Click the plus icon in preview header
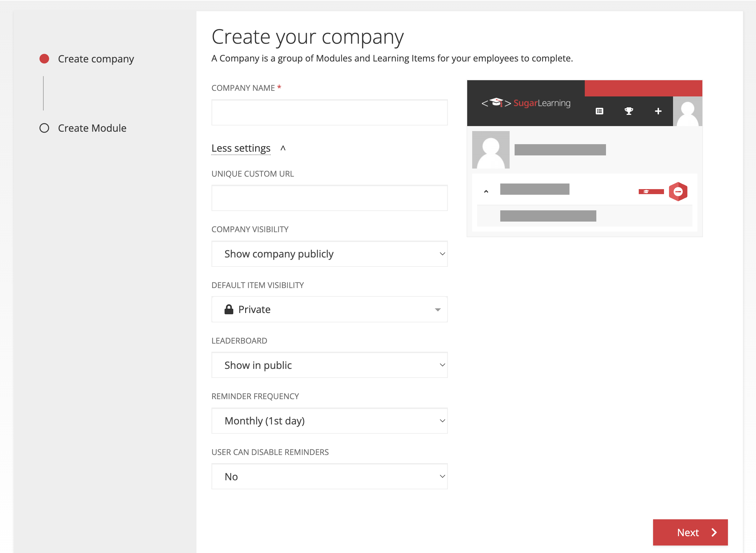756x553 pixels. point(658,111)
